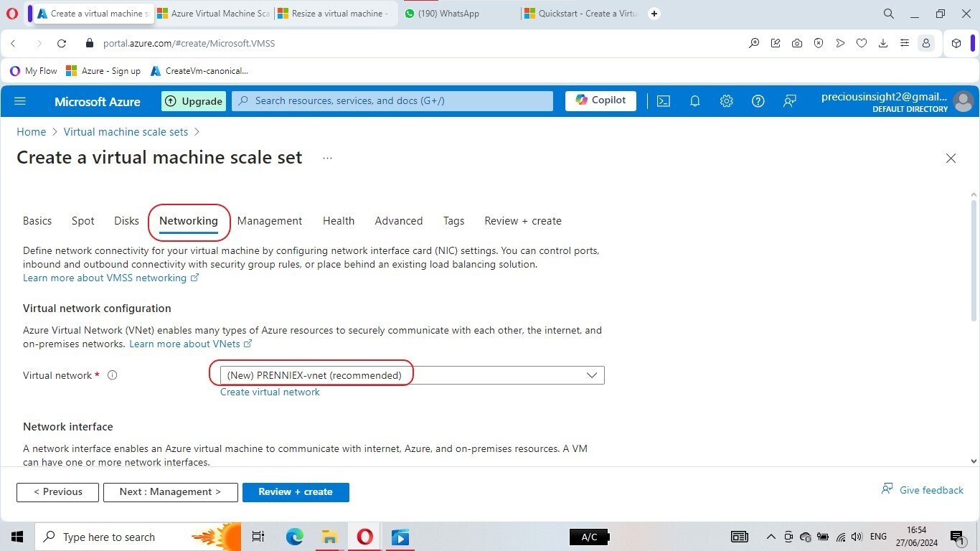Open the browser profile icon
980x551 pixels.
926,43
